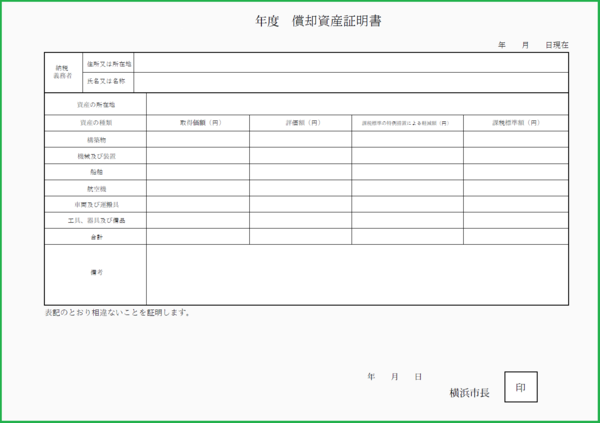Click the 合計 row label
The width and height of the screenshot is (600, 423).
[x=96, y=237]
